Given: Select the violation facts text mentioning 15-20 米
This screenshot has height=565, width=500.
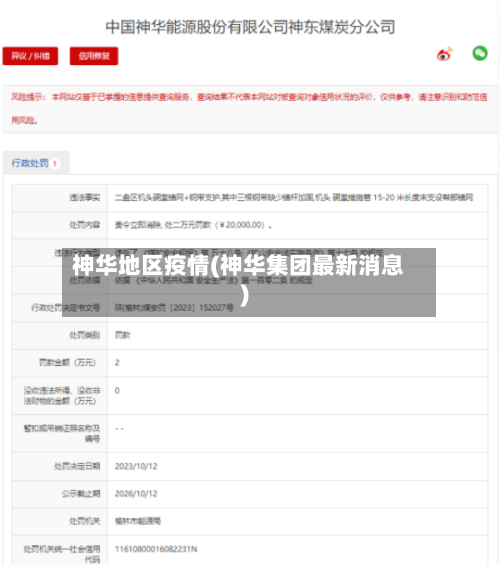Looking at the screenshot, I should 294,197.
